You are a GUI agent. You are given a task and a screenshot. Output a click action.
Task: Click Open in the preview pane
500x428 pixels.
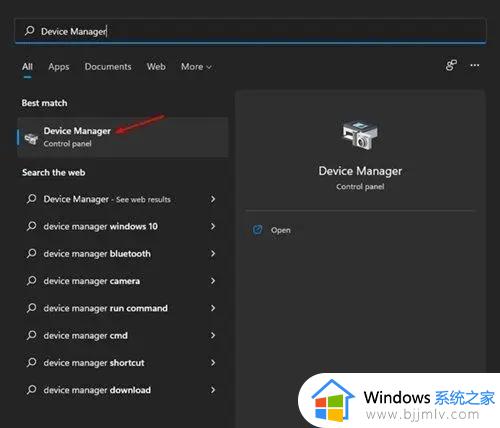tap(281, 230)
